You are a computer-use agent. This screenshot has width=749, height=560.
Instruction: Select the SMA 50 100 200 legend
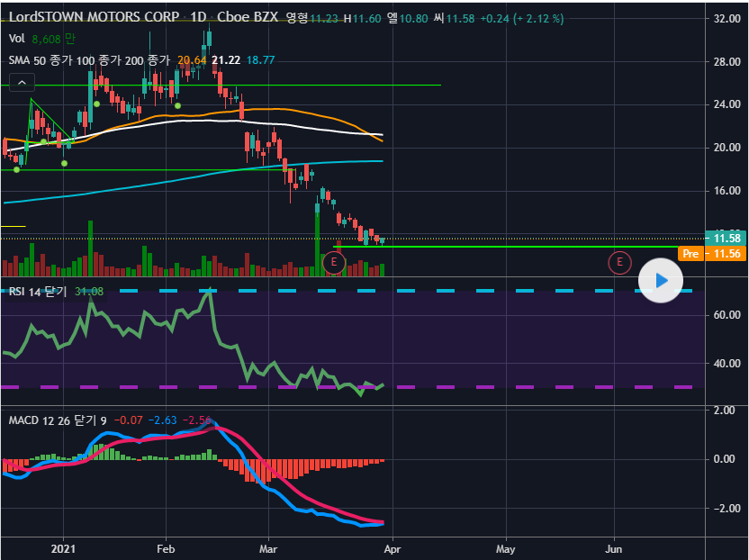[x=88, y=60]
